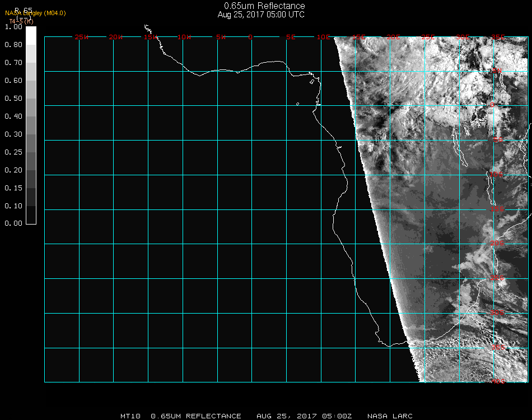Image resolution: width=532 pixels, height=420 pixels.
Task: Click the Aug 25, 2017 05:00 UTC timestamp
Action: 261,15
